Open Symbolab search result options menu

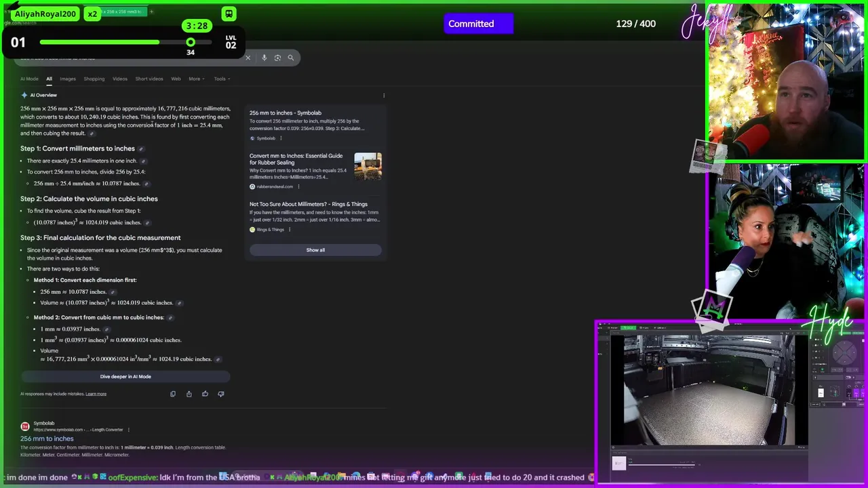129,430
